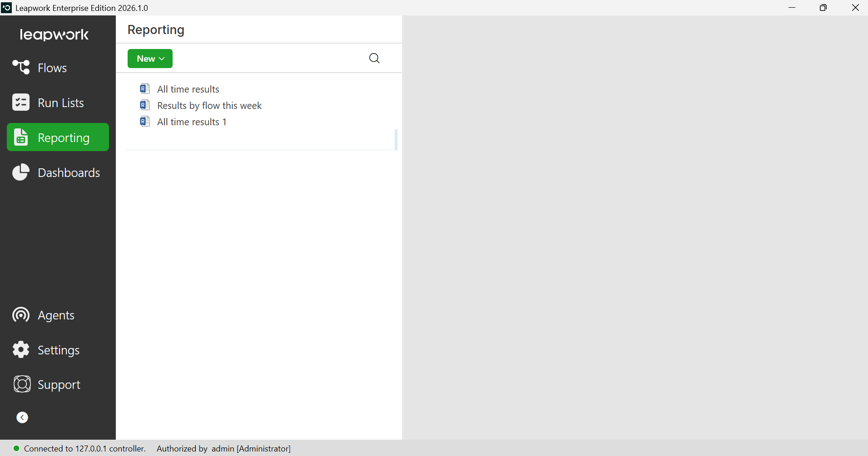Collapse the sidebar with the arrow button
The image size is (868, 456).
point(22,417)
